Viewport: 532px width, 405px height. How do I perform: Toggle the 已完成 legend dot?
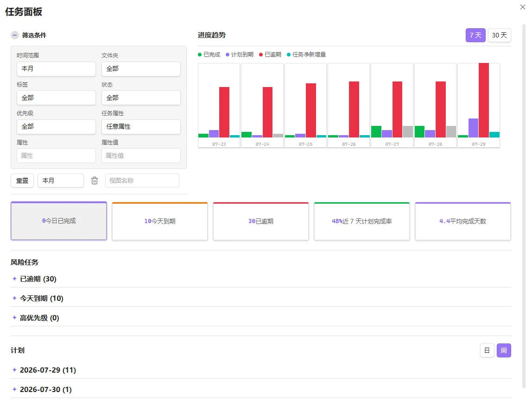(200, 55)
